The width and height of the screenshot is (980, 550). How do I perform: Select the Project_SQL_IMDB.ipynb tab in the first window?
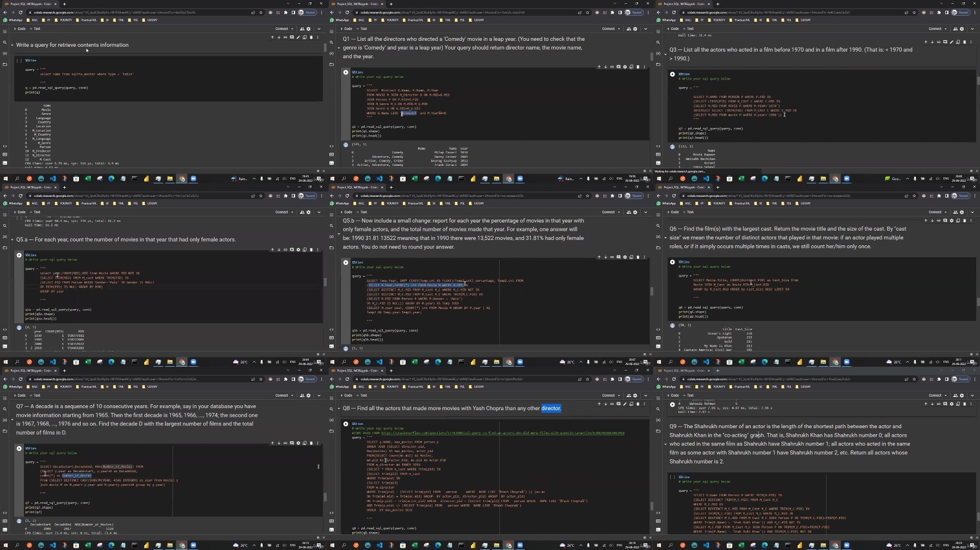coord(30,4)
